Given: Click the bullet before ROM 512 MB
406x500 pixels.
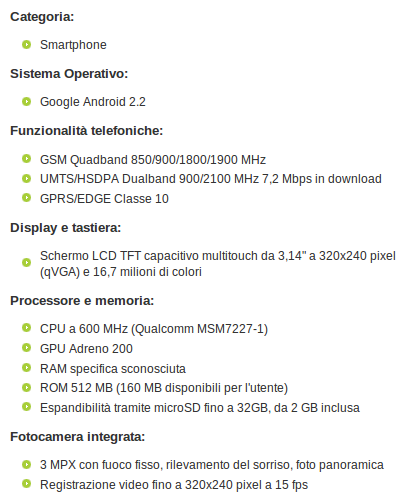Looking at the screenshot, I should (x=26, y=387).
